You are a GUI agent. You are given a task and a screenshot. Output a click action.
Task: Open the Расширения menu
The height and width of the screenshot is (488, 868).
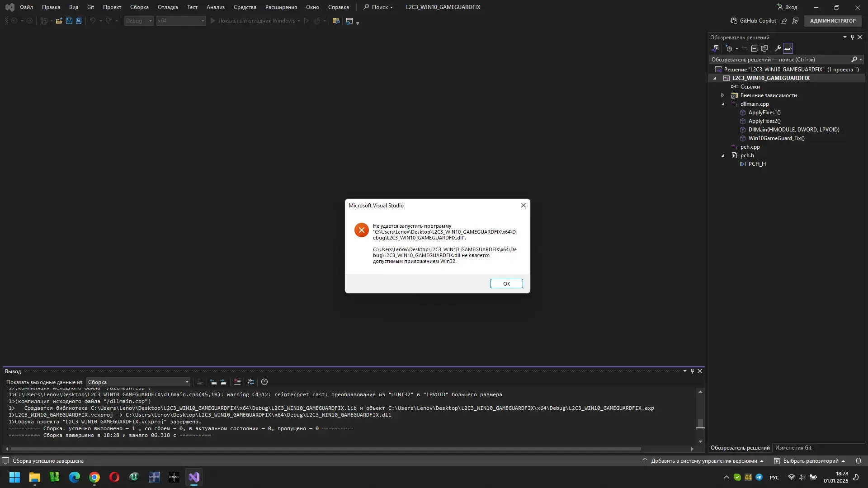point(281,7)
